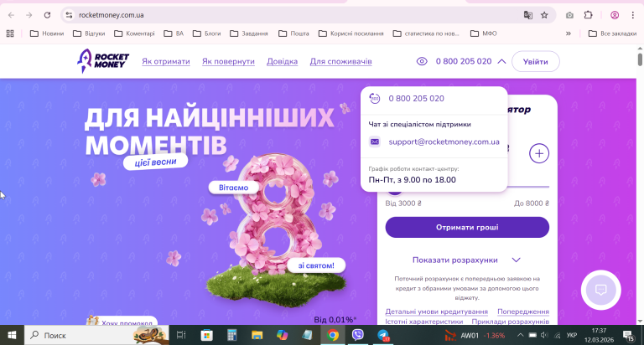Expand Показати розрахунки section
The width and height of the screenshot is (644, 345).
[x=466, y=260]
